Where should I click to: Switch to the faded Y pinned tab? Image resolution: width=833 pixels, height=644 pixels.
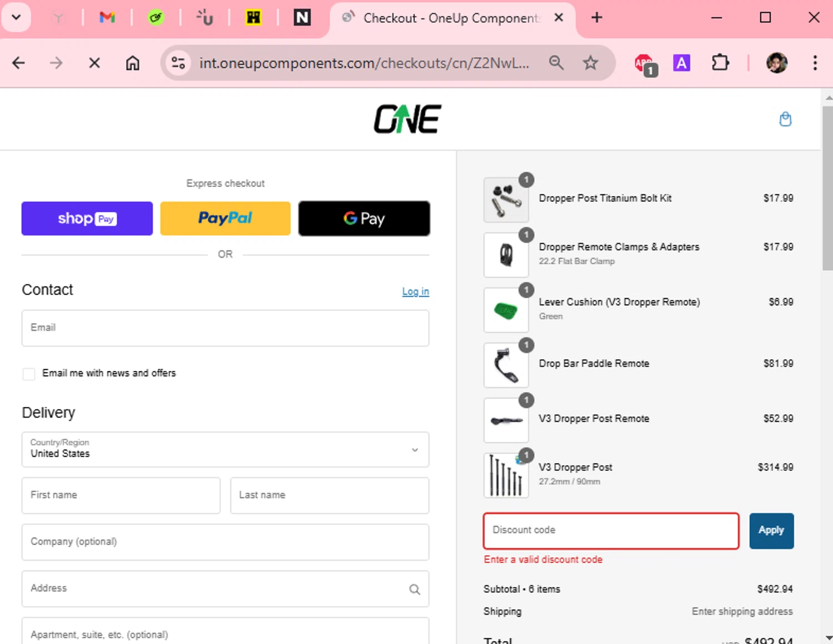pyautogui.click(x=58, y=18)
